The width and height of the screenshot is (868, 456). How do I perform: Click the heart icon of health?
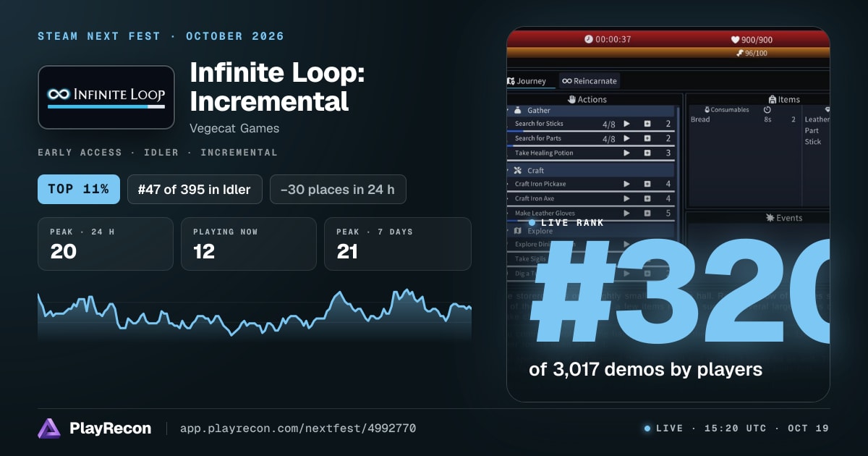[735, 40]
